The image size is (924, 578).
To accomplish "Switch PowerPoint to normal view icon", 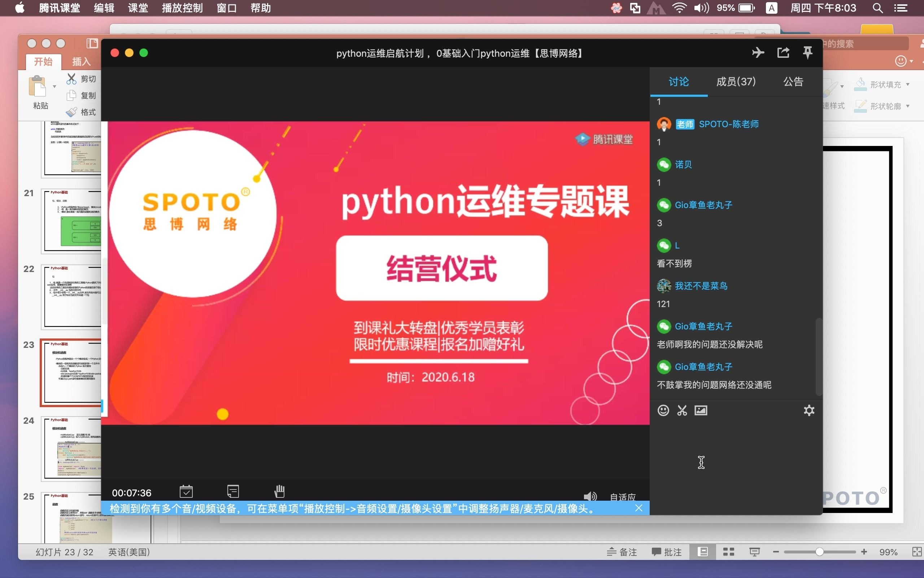I will point(702,552).
